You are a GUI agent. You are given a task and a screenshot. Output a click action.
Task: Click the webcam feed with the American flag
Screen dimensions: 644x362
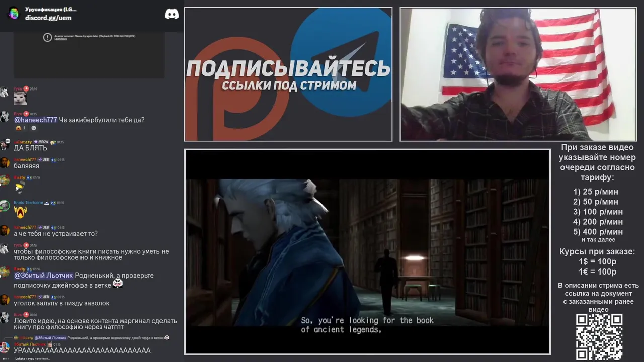pos(518,74)
